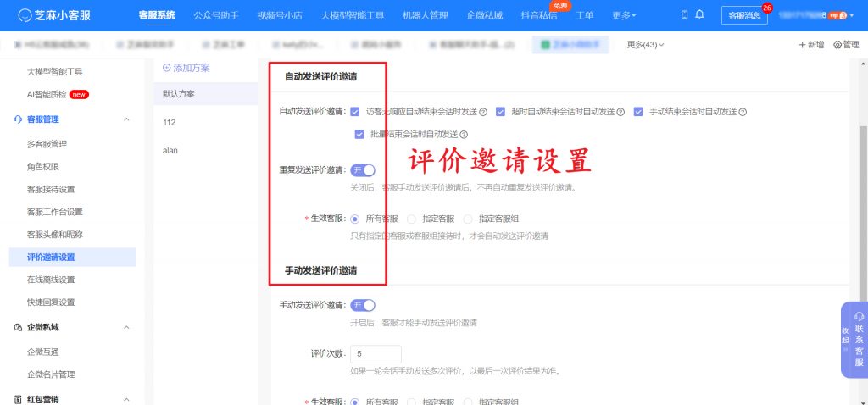Toggle 访客无响应自动结束会话时发送 checkbox
This screenshot has width=868, height=405.
(355, 112)
